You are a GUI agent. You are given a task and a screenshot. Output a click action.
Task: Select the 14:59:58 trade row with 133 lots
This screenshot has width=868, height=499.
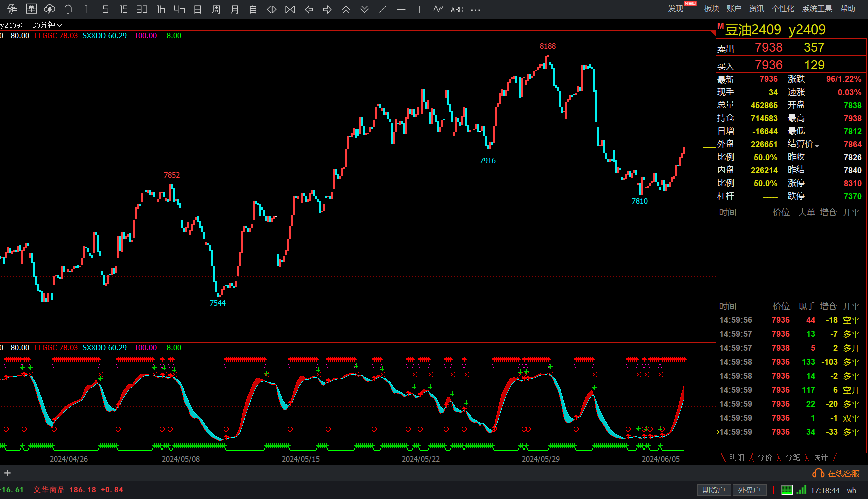790,362
